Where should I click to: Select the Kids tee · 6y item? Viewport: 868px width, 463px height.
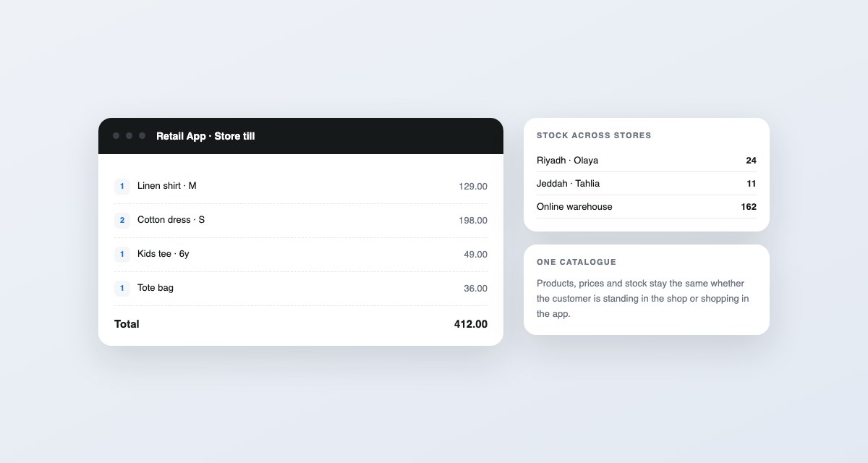click(x=301, y=255)
